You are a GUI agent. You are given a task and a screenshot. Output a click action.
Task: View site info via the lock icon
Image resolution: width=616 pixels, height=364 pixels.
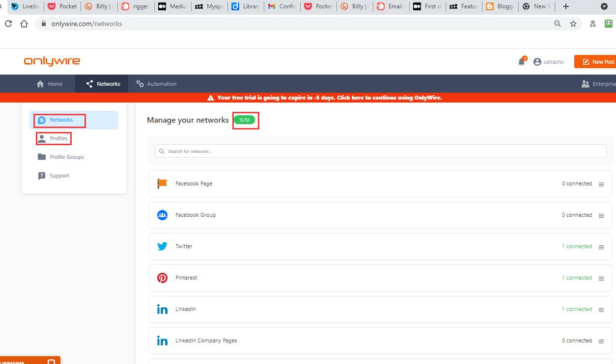[44, 24]
